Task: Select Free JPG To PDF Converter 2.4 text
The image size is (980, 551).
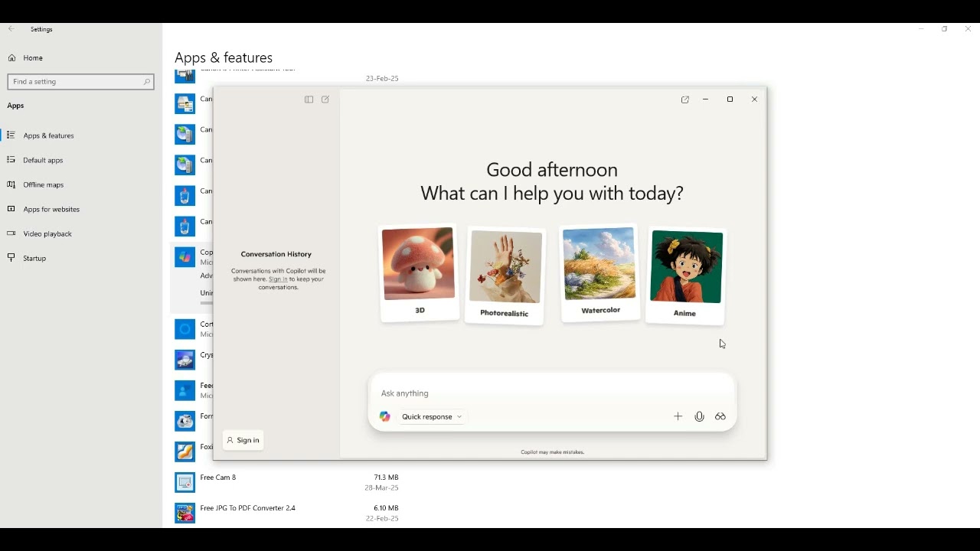Action: (x=247, y=508)
